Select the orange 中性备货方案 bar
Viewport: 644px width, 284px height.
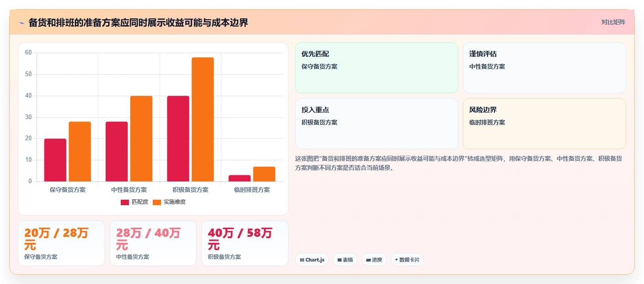(141, 139)
